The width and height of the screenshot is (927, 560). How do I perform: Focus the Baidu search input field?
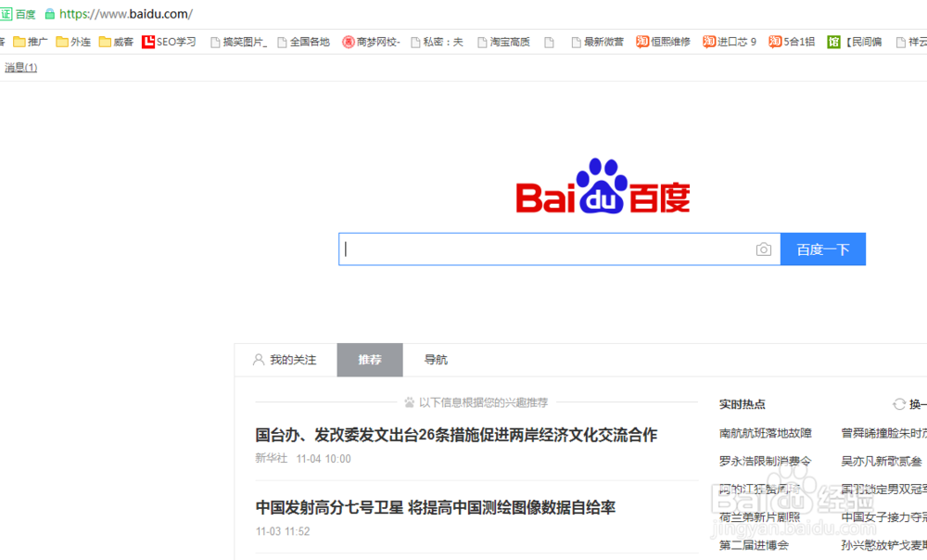pyautogui.click(x=559, y=249)
